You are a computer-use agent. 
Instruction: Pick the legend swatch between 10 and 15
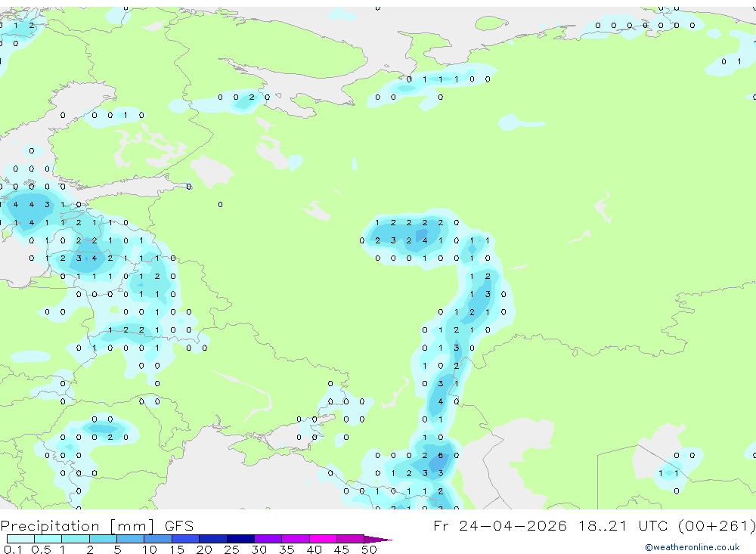[158, 539]
